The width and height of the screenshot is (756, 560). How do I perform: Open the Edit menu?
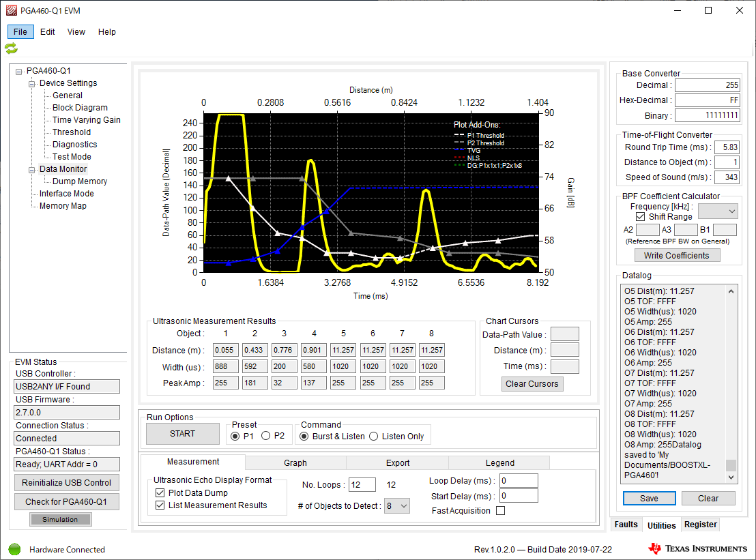(47, 32)
